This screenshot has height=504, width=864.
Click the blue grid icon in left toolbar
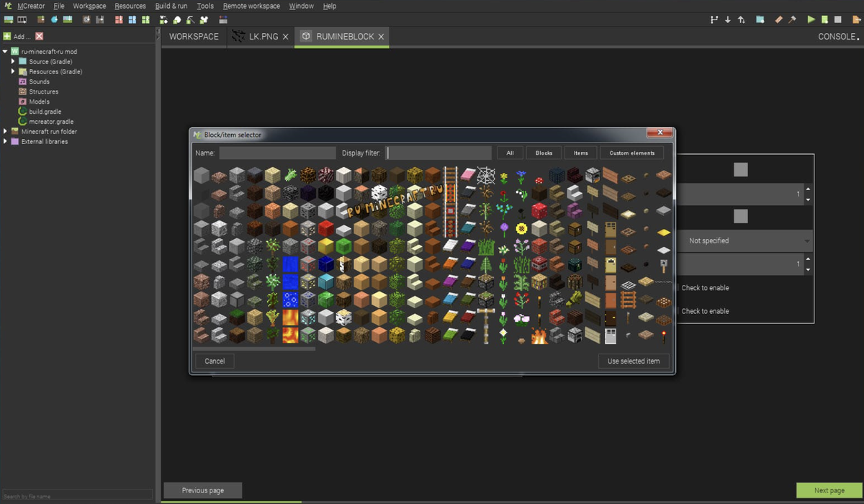point(132,19)
